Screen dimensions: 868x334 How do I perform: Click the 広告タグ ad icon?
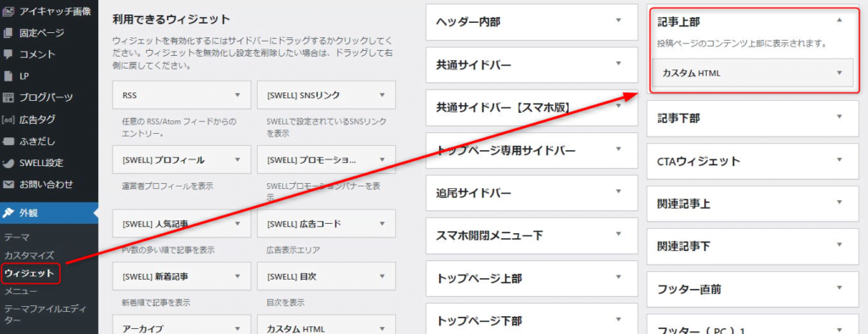8,119
